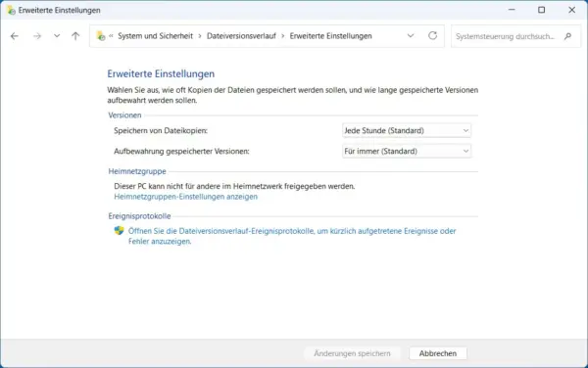Navigate to Dateiversionsverlauf breadcrumb
This screenshot has width=588, height=368.
(241, 36)
